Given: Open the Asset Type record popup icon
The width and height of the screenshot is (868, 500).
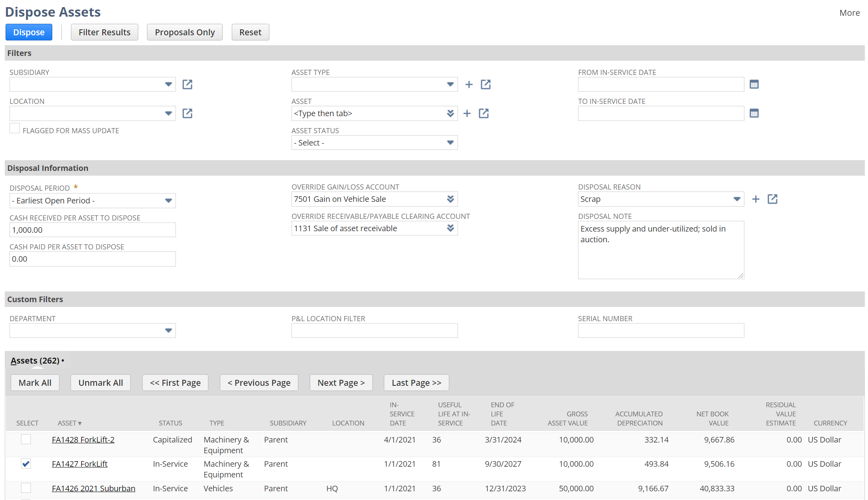Looking at the screenshot, I should click(x=485, y=84).
